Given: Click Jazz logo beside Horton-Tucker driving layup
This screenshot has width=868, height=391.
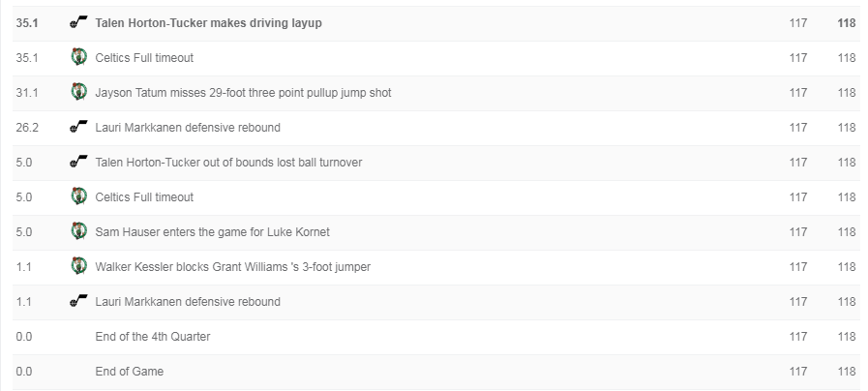Looking at the screenshot, I should [x=78, y=22].
